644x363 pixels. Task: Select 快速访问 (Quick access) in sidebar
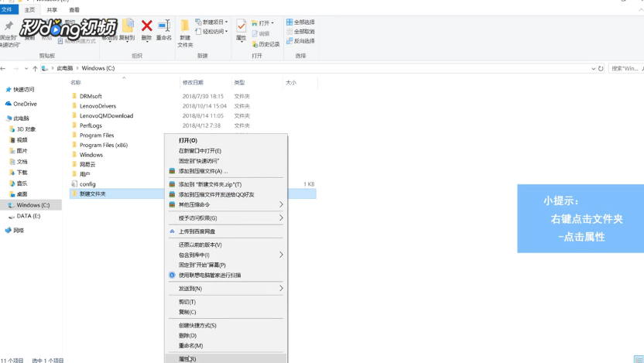click(x=19, y=90)
